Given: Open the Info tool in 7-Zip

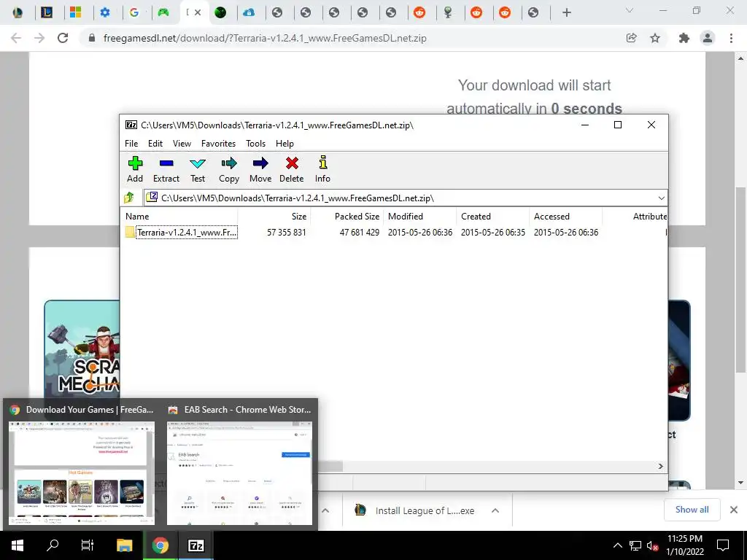Looking at the screenshot, I should (322, 169).
